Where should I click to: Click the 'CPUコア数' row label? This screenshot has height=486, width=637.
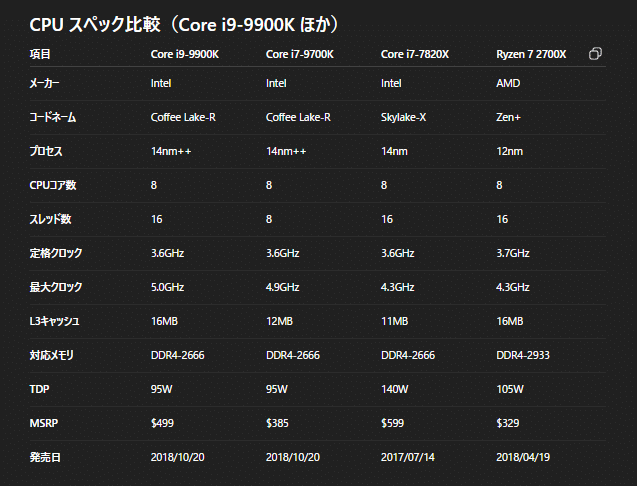53,185
